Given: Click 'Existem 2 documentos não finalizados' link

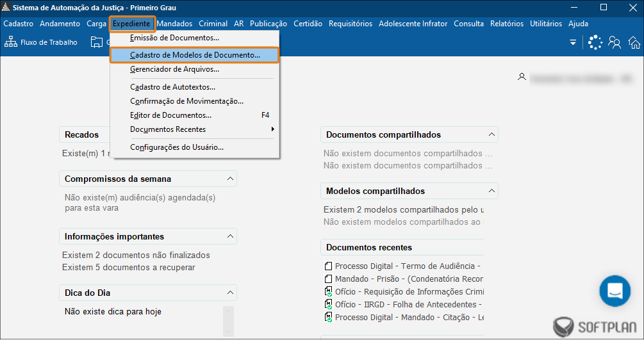Looking at the screenshot, I should tap(136, 255).
